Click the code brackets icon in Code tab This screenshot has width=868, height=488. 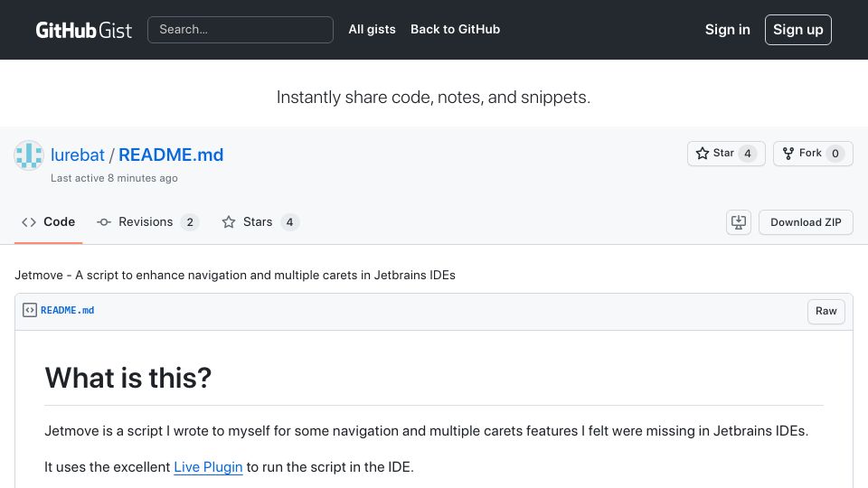tap(29, 222)
